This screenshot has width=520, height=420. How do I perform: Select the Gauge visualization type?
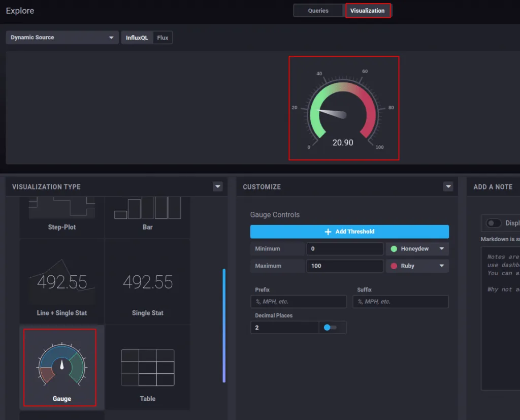click(x=61, y=368)
